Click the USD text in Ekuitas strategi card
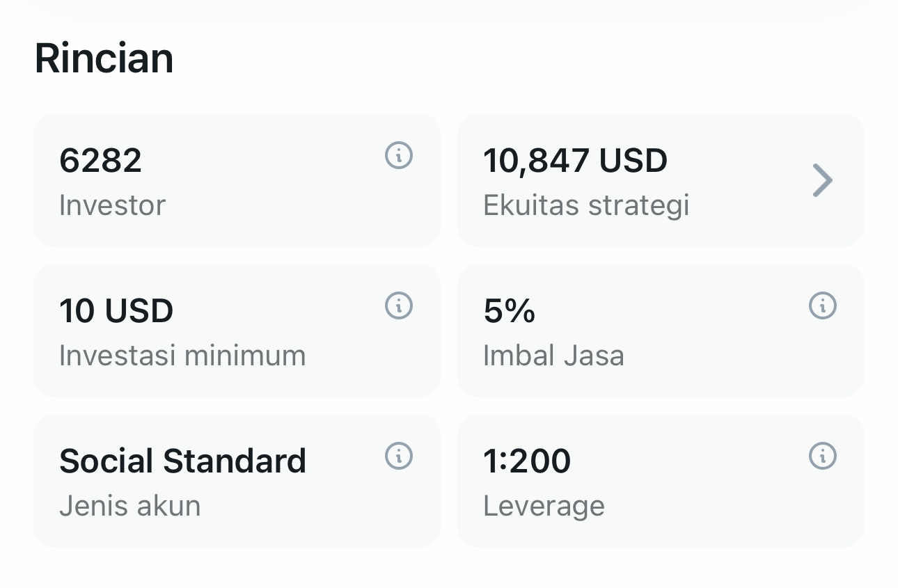The image size is (898, 588). (x=633, y=161)
